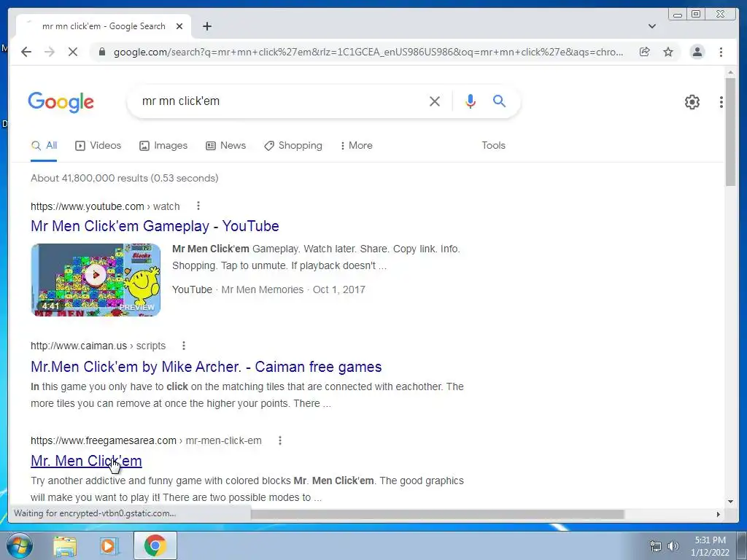Open caiman.us result options menu
The width and height of the screenshot is (747, 560).
183,345
